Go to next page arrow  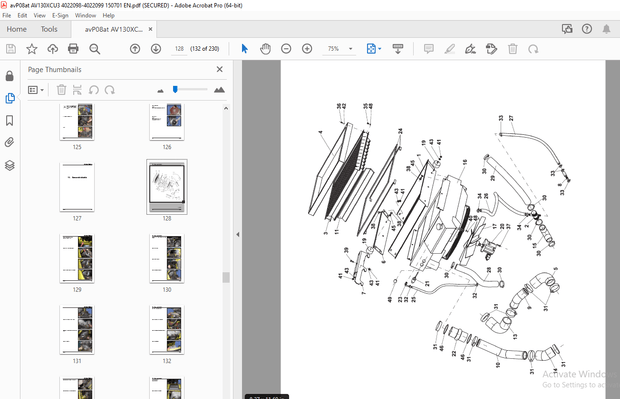(156, 49)
